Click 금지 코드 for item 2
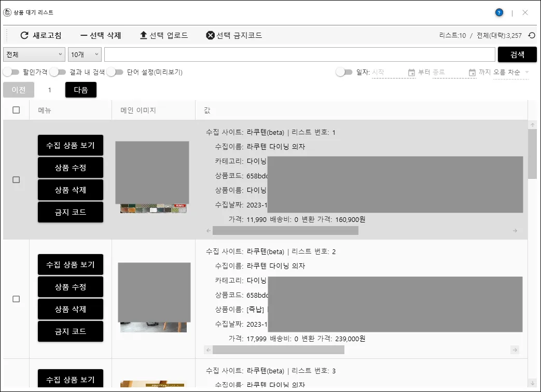This screenshot has width=541, height=392. tap(71, 331)
